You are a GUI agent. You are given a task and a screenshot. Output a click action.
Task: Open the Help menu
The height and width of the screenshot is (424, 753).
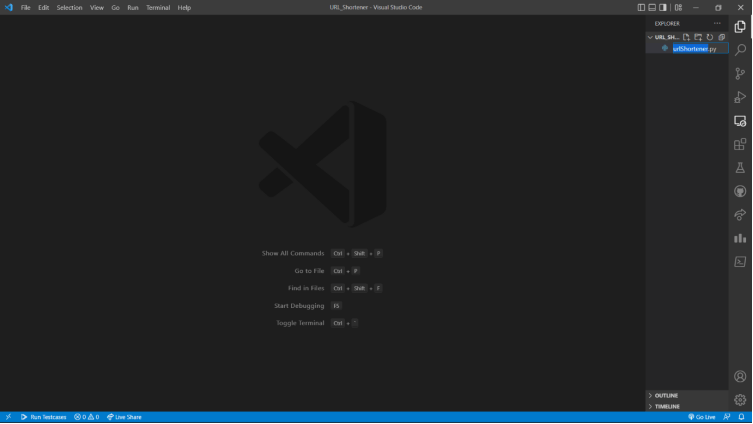coord(184,7)
